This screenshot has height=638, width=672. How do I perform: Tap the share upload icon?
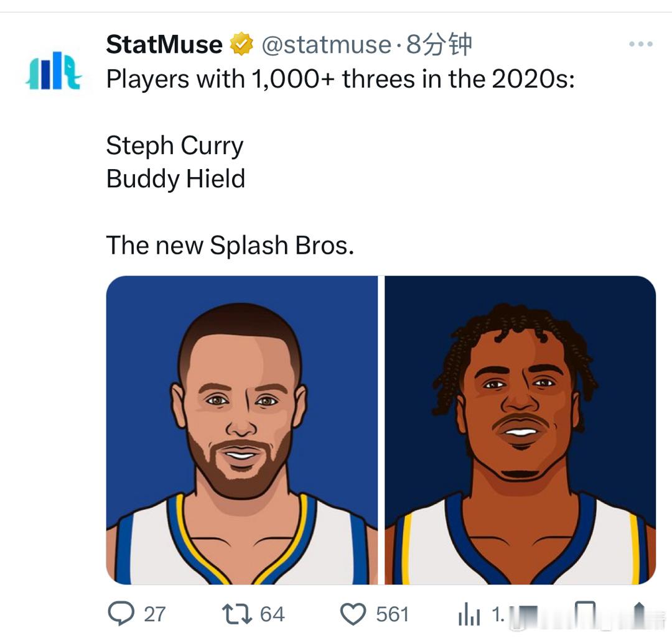point(639,613)
